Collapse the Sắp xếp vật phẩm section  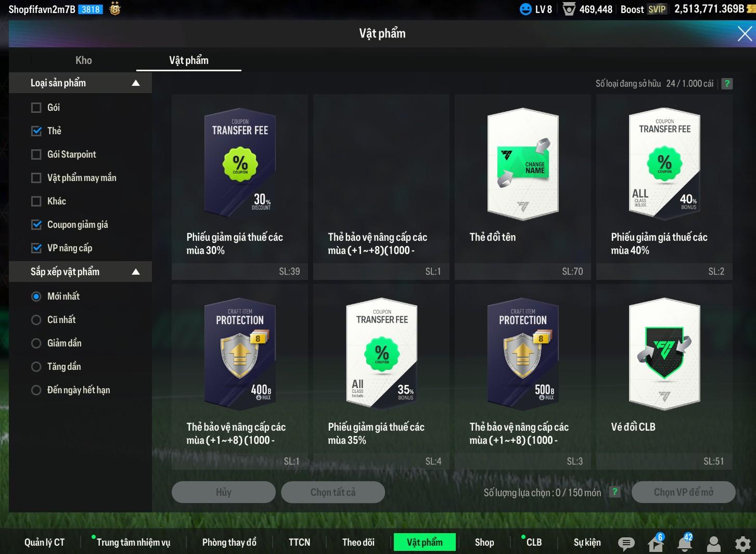click(x=136, y=272)
